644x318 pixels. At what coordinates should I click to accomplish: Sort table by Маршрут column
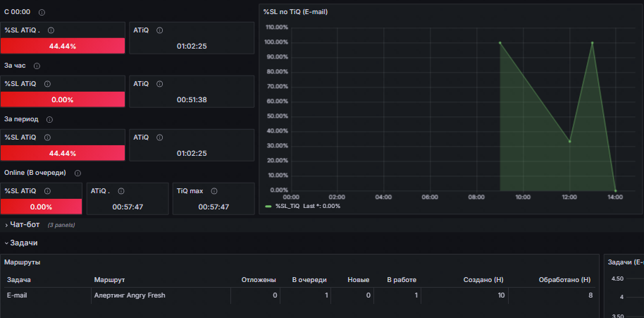[109, 280]
